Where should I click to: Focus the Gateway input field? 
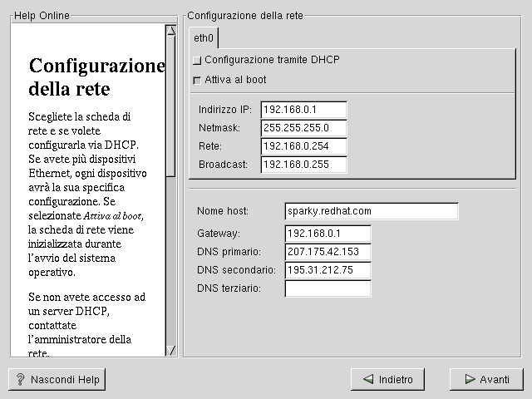tap(328, 234)
